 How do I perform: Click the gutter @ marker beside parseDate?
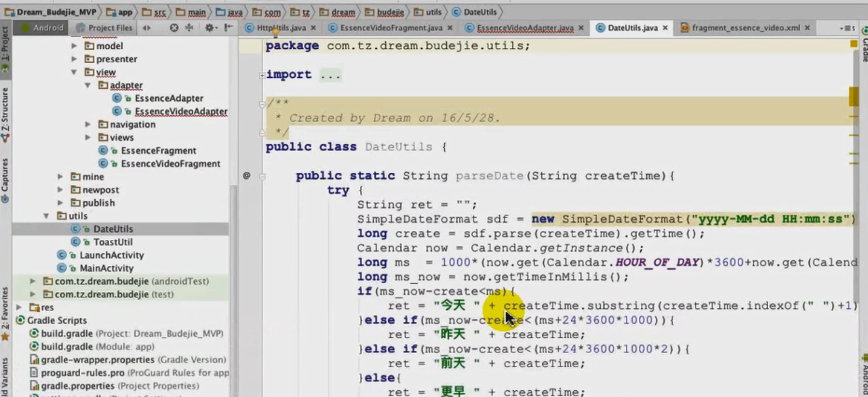coord(247,175)
